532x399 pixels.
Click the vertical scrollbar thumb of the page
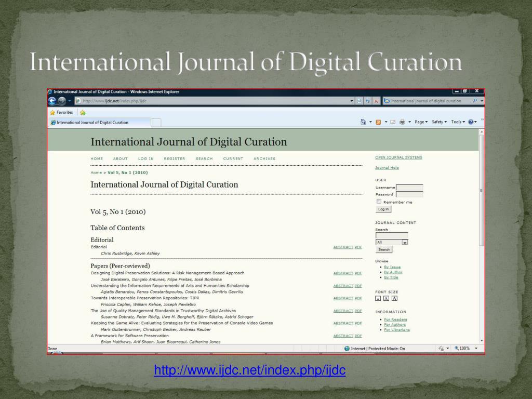(482, 190)
